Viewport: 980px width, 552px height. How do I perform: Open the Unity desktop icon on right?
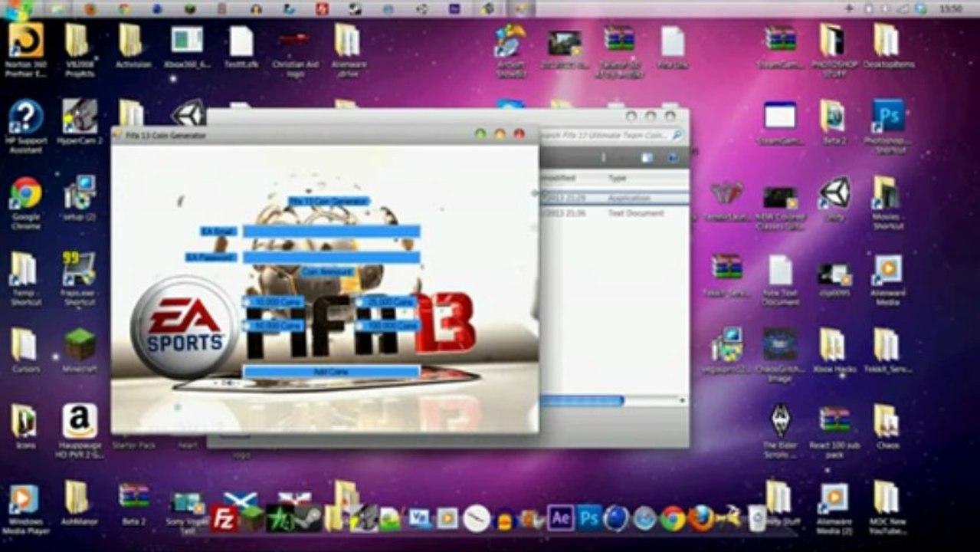(834, 199)
